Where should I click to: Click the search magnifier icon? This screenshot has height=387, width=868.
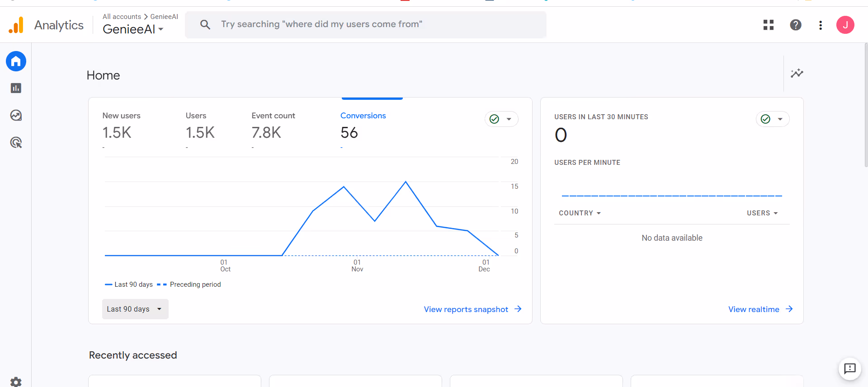coord(205,24)
